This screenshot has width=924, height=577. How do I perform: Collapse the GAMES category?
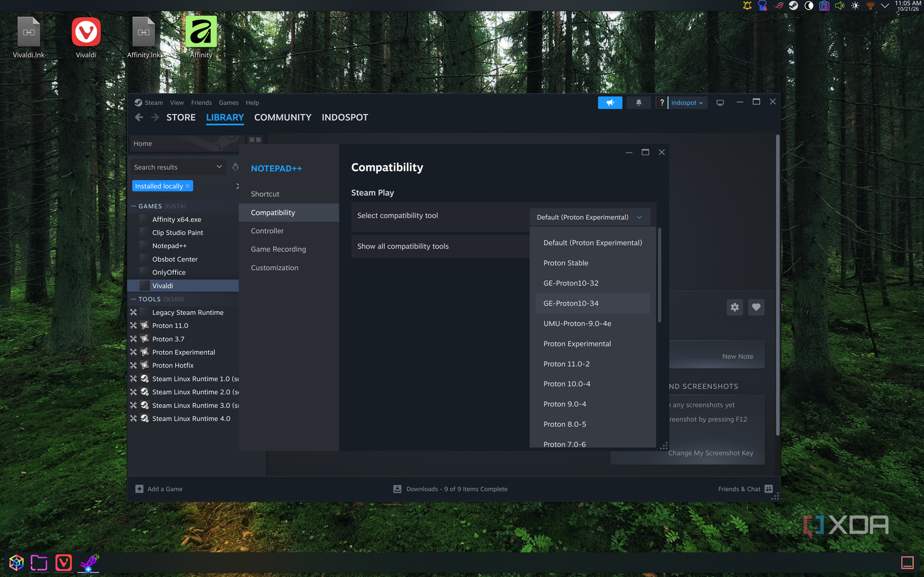133,206
